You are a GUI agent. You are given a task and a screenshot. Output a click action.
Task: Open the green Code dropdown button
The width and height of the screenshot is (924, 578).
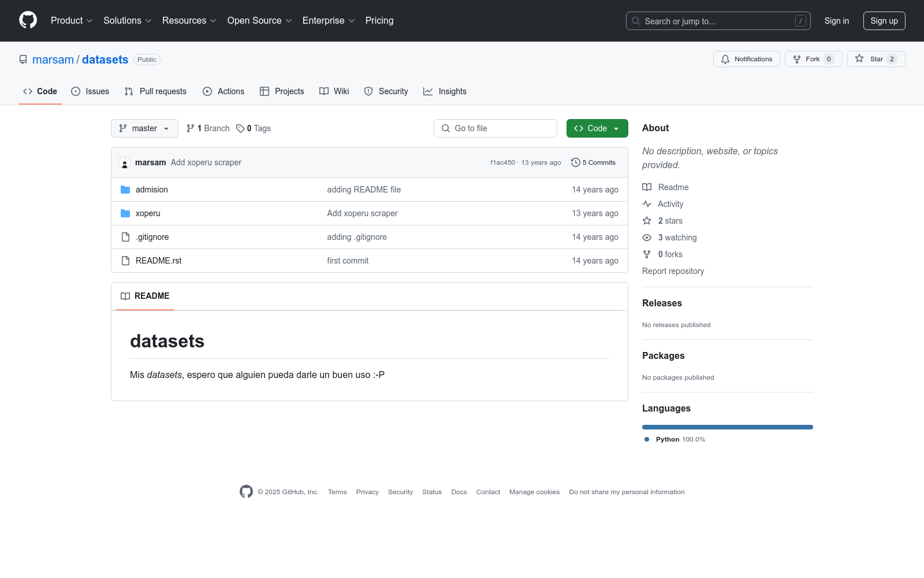click(x=597, y=128)
